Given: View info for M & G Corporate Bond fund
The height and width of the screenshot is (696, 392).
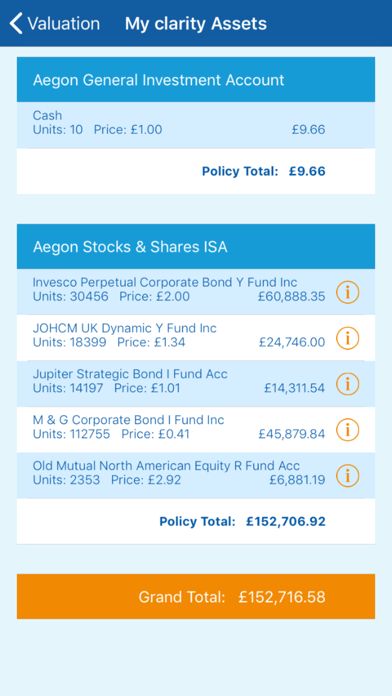Looking at the screenshot, I should (347, 430).
